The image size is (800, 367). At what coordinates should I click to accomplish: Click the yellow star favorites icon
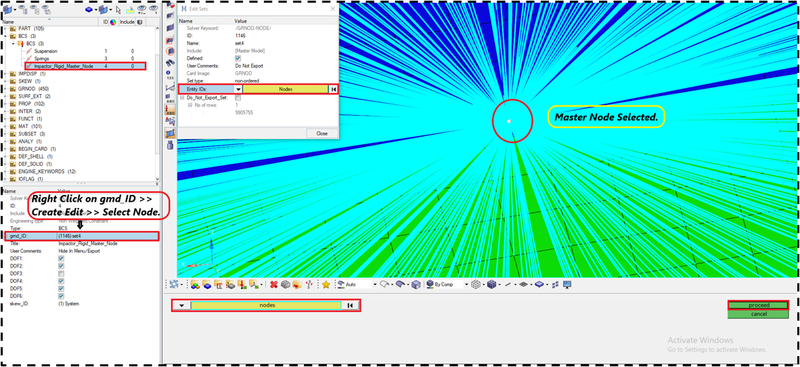[x=326, y=284]
